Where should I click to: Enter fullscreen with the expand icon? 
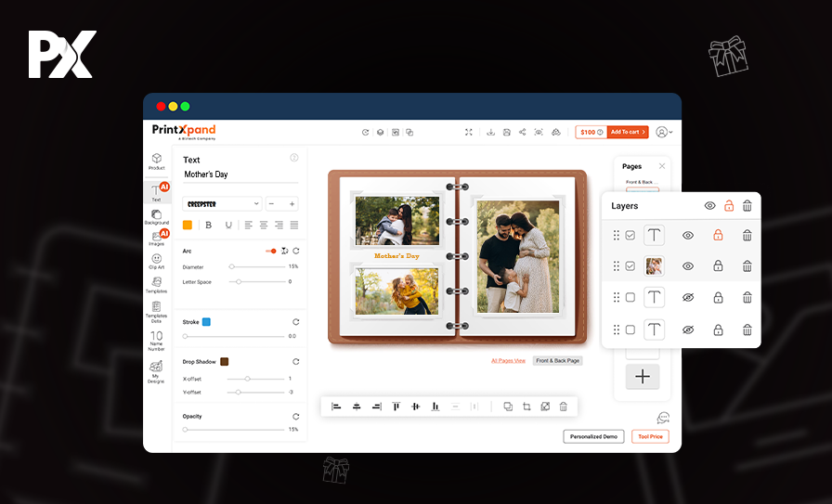[469, 133]
